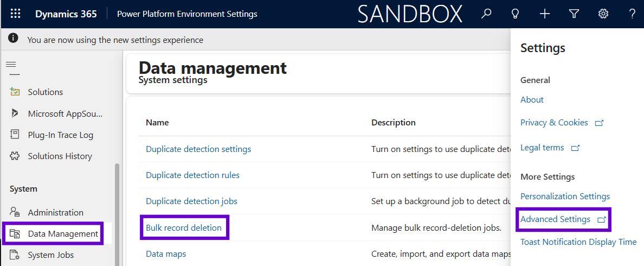644x266 pixels.
Task: Open Duplicate detection rules link
Action: pyautogui.click(x=192, y=175)
